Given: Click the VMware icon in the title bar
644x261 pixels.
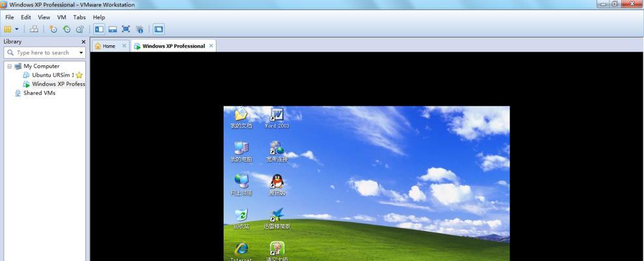Looking at the screenshot, I should click(x=4, y=5).
